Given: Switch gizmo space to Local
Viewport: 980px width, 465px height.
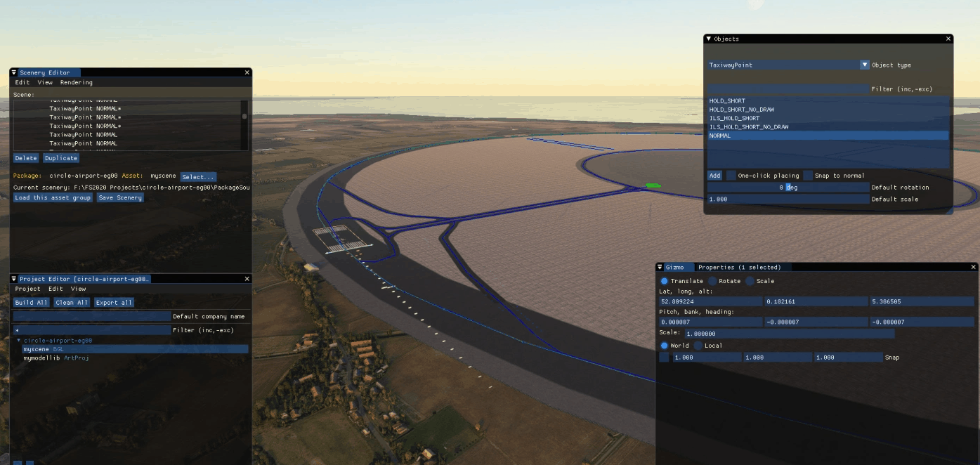Looking at the screenshot, I should coord(698,346).
